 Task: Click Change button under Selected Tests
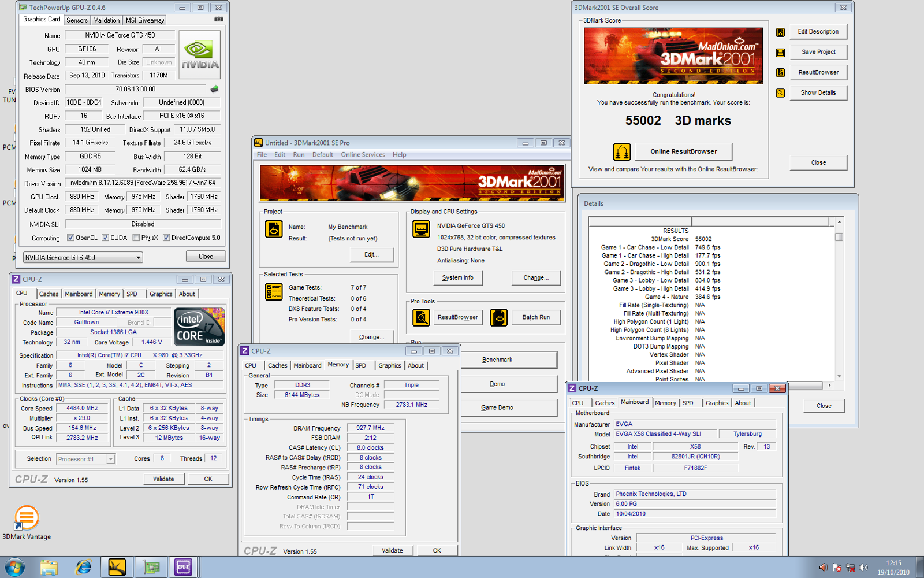[372, 337]
